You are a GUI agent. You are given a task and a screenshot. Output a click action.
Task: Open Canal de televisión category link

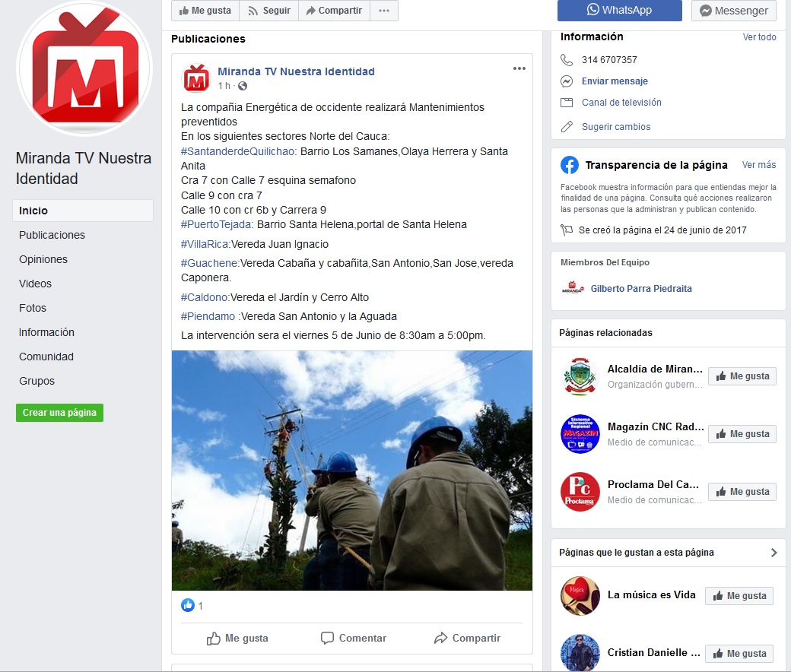coord(621,103)
